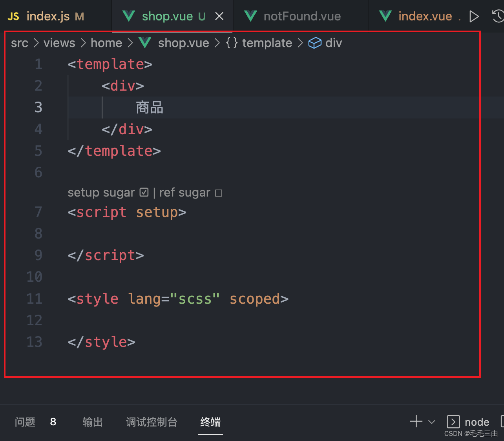
Task: Click line number 3 in the gutter
Action: pyautogui.click(x=38, y=107)
